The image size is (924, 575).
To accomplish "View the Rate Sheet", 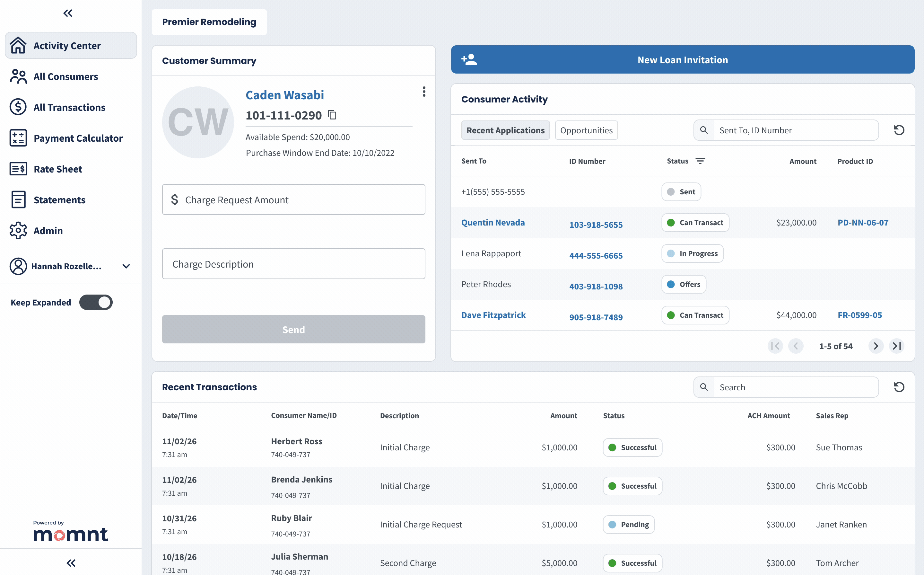I will (57, 169).
